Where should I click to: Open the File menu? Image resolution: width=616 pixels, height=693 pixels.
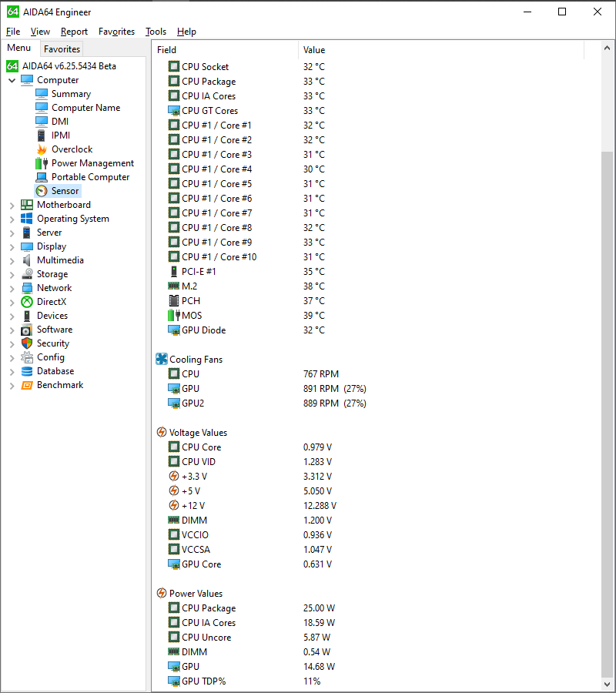point(13,32)
